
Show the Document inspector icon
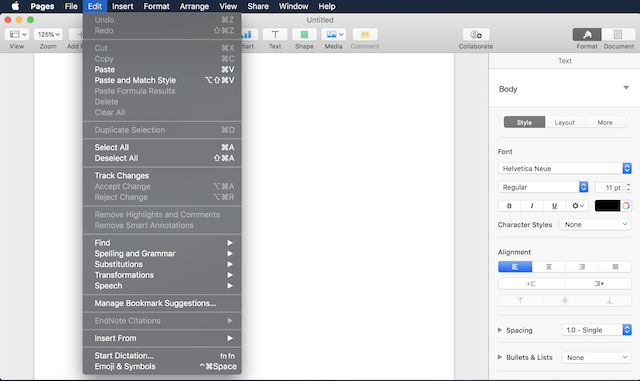pyautogui.click(x=618, y=34)
